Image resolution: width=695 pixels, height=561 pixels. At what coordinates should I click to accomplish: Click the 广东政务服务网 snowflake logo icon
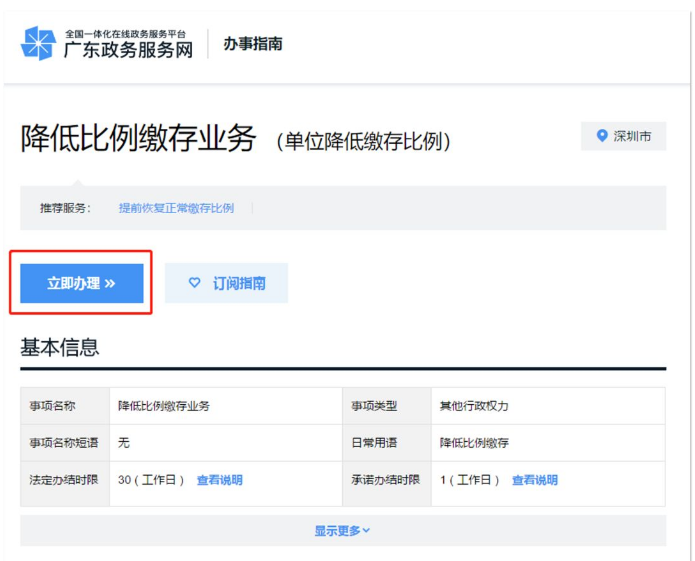(x=38, y=43)
